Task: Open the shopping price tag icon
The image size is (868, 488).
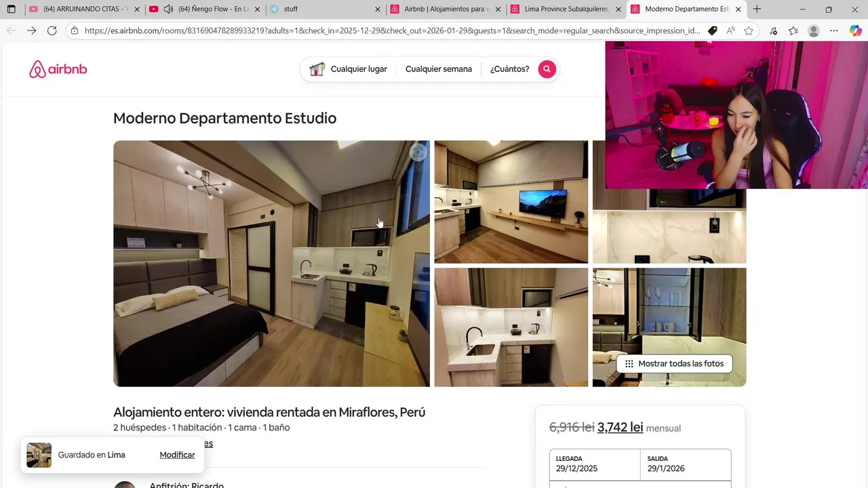Action: [x=712, y=30]
